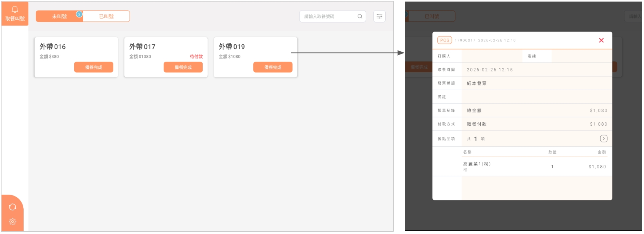Viewport: 644px width, 234px height.
Task: Close the order detail popup
Action: coord(601,40)
